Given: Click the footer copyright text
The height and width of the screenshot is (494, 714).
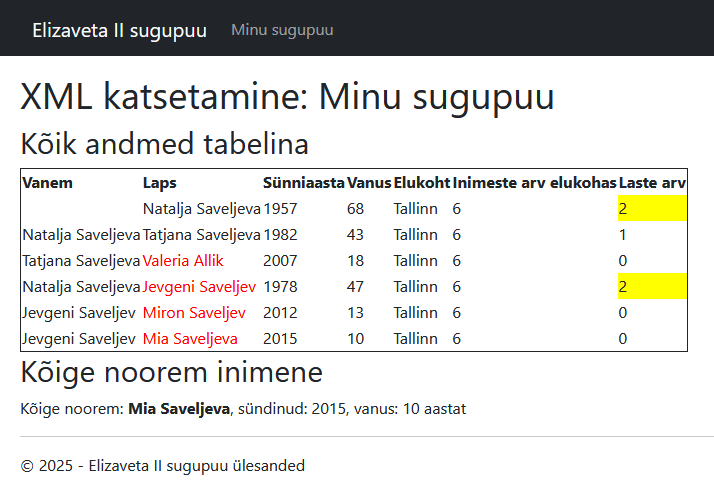Looking at the screenshot, I should 162,466.
